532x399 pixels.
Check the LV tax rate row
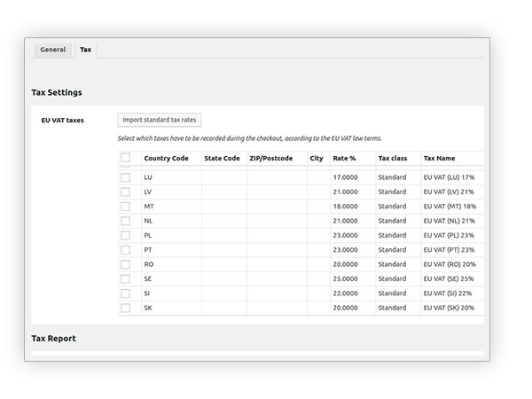tap(126, 192)
